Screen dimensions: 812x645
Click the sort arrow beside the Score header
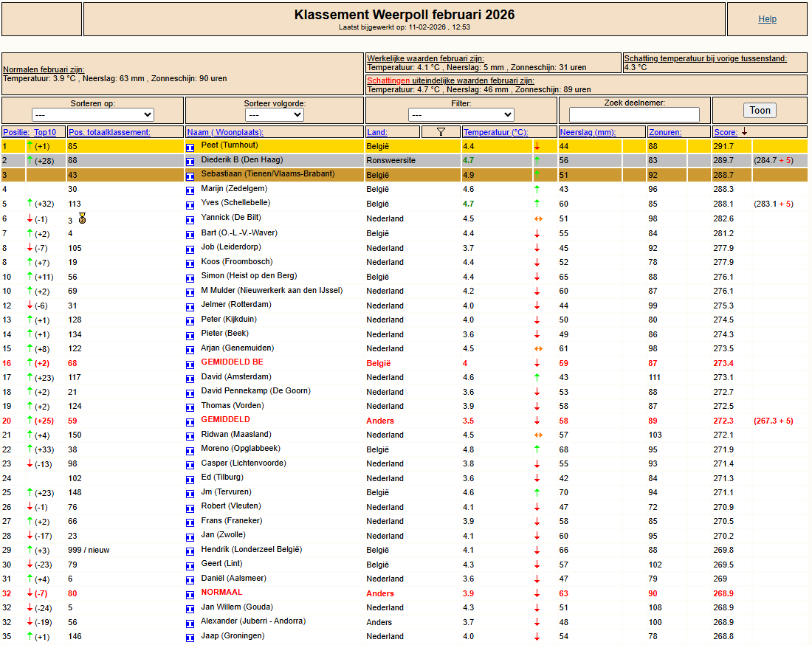[x=744, y=132]
